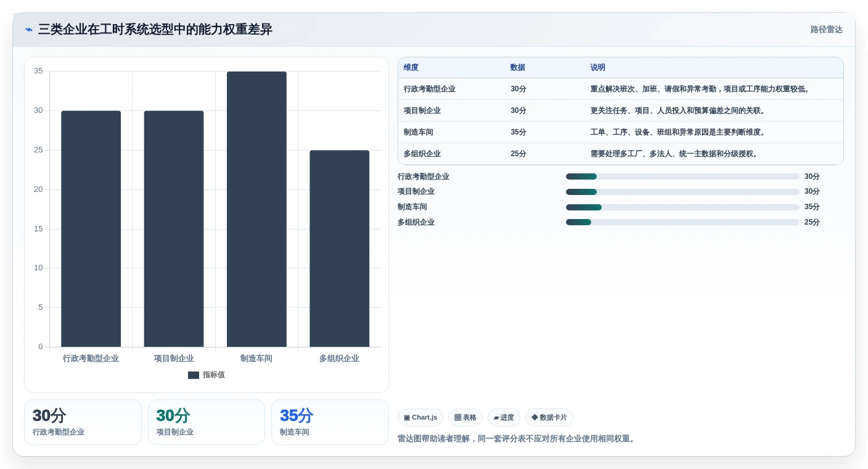Screen dimensions: 868x469
Task: Click the 项目制企业 bar in the chart
Action: [x=174, y=229]
